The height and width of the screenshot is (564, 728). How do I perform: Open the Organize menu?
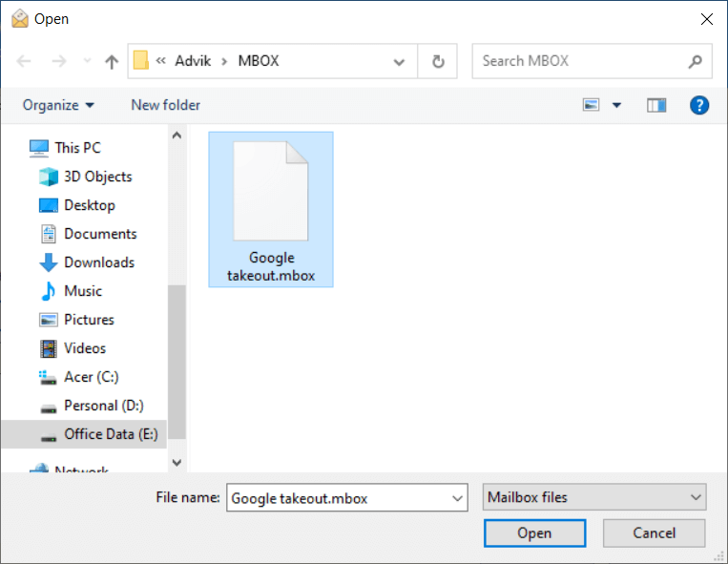coord(58,105)
